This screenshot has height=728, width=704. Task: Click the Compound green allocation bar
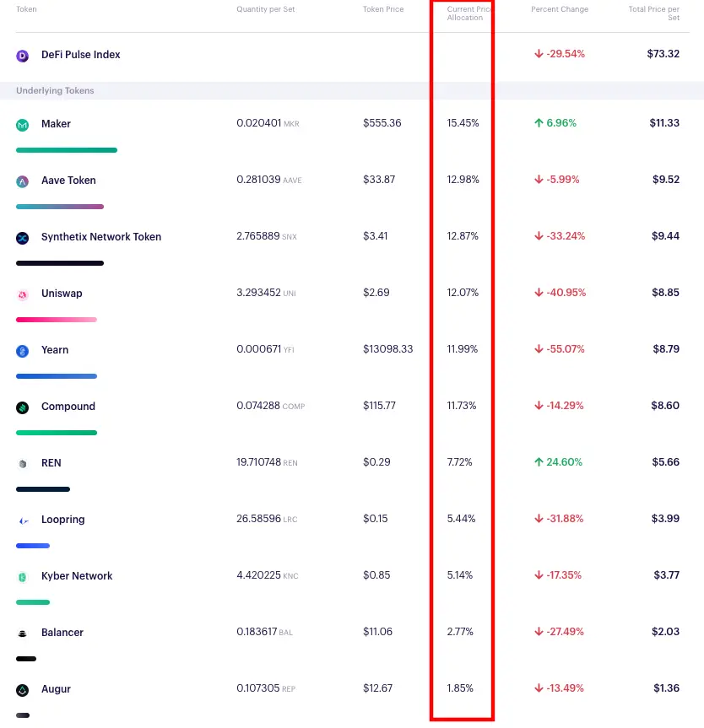point(57,433)
